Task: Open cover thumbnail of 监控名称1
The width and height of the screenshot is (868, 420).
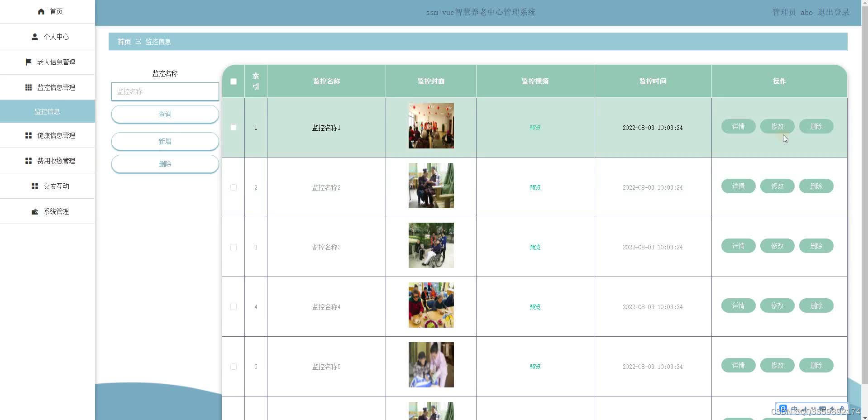Action: pos(431,126)
